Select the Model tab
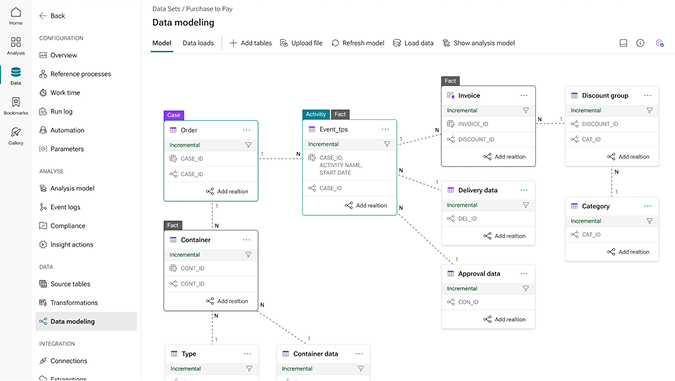 (162, 43)
